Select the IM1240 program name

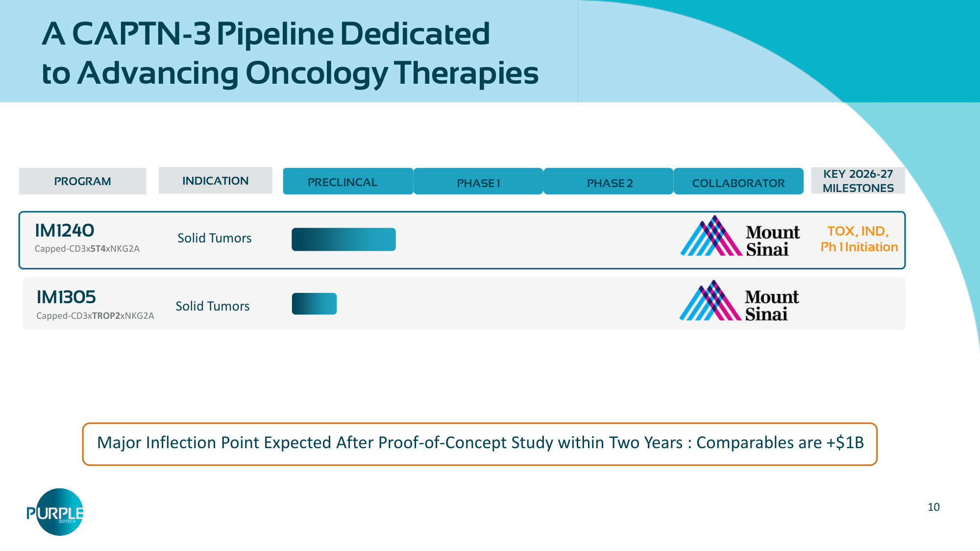pos(65,230)
